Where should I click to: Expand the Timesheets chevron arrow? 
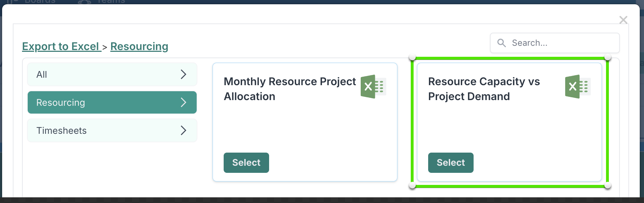coord(183,131)
